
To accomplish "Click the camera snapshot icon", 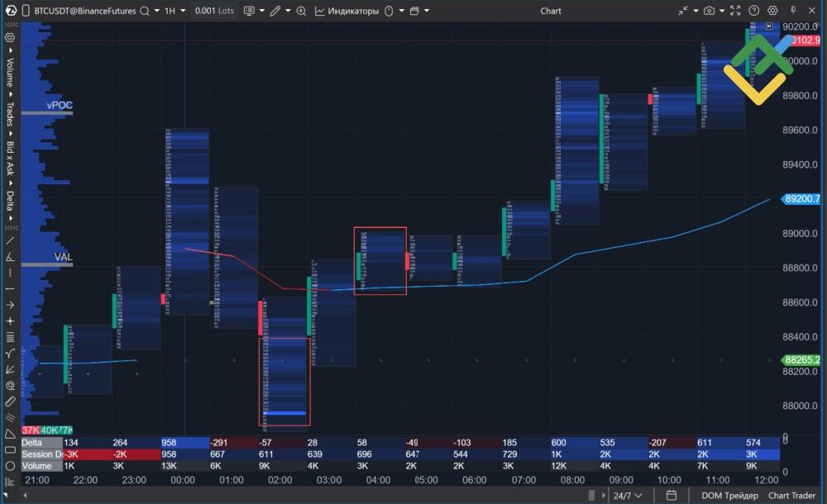I will 710,11.
